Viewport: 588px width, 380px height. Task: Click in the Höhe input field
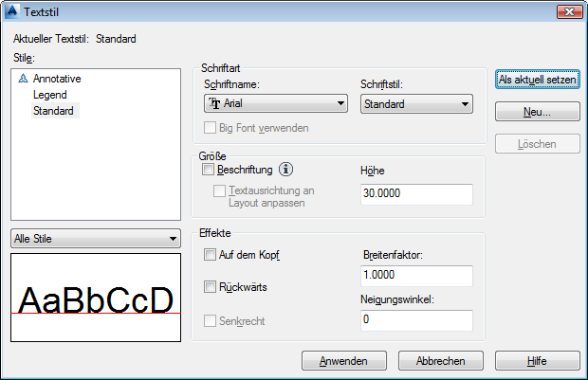[x=415, y=193]
